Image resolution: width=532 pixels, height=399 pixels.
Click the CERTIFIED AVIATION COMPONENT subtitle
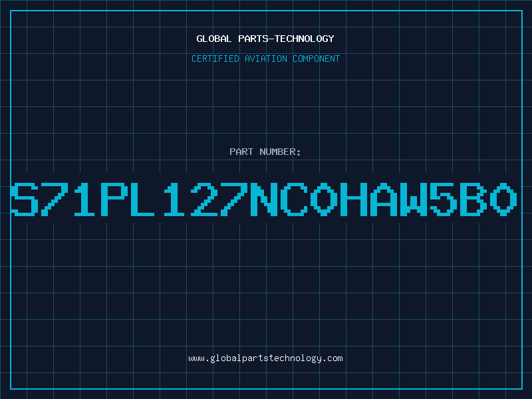click(x=265, y=59)
